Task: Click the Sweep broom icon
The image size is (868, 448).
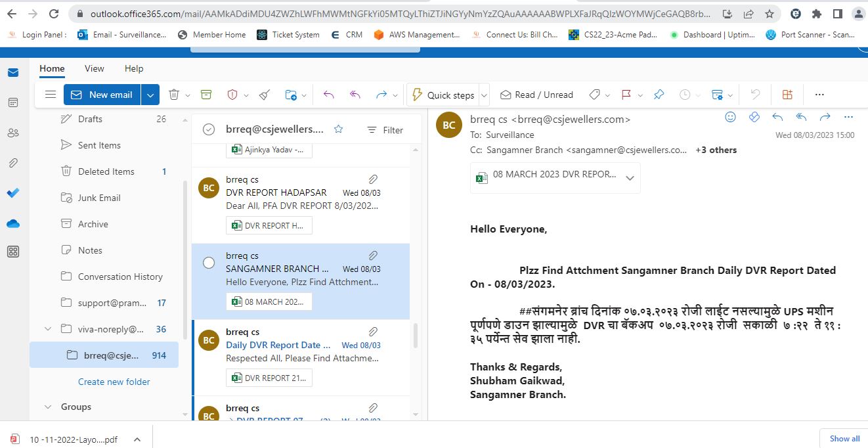Action: pyautogui.click(x=265, y=95)
